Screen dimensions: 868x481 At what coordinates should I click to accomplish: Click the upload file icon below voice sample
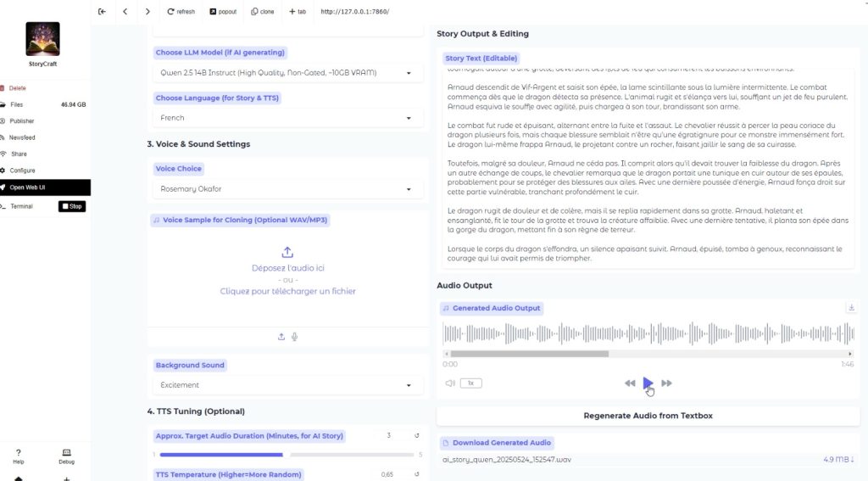281,337
